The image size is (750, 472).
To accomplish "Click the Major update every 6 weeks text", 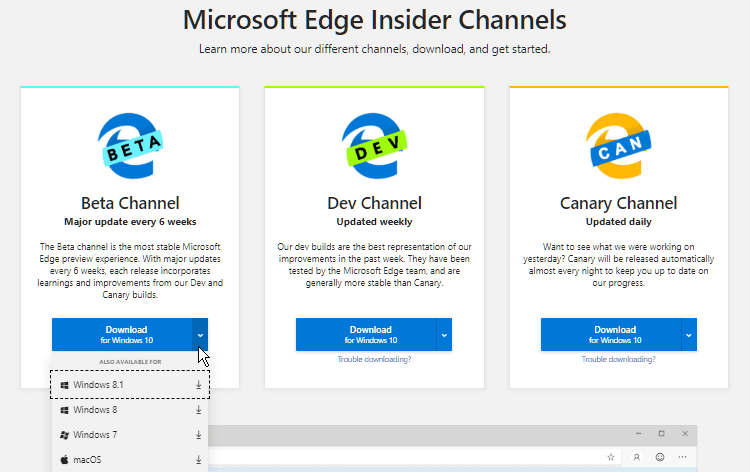I will click(x=130, y=222).
